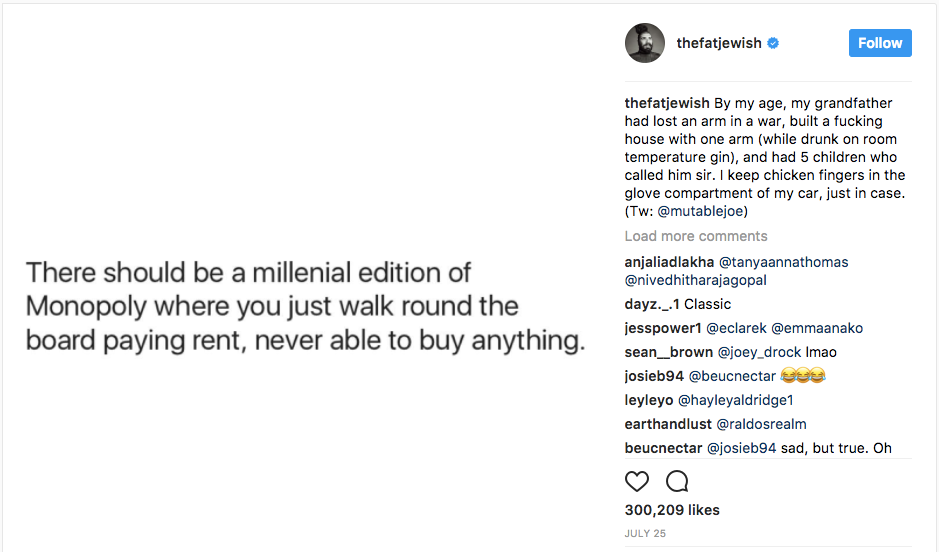Open thefatjewish username in header
Viewport: 939px width, 552px height.
[x=719, y=44]
